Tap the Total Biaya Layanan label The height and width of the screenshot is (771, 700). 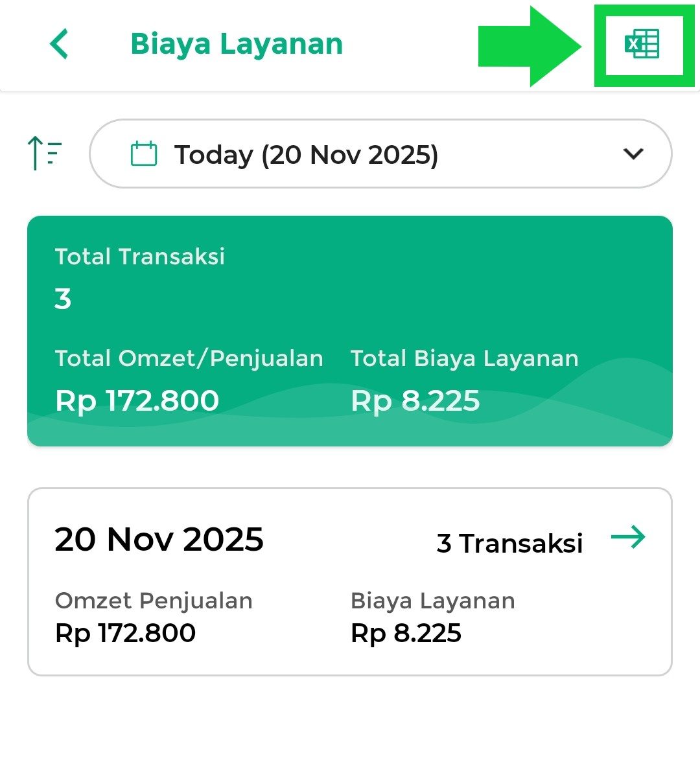pos(464,358)
